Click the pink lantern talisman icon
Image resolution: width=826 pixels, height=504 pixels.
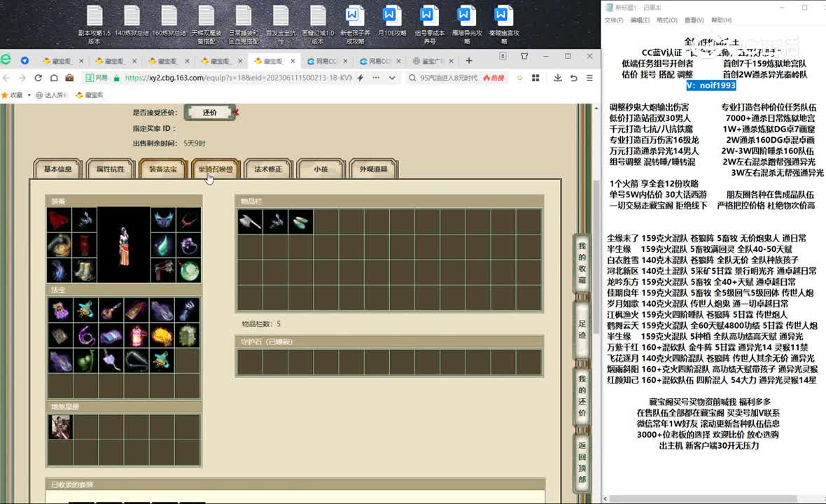coord(136,336)
